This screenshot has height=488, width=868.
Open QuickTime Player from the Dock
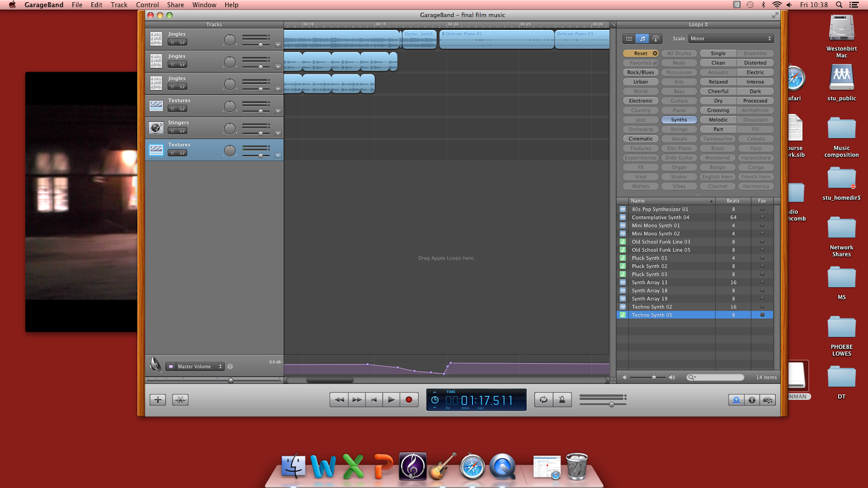pos(502,466)
